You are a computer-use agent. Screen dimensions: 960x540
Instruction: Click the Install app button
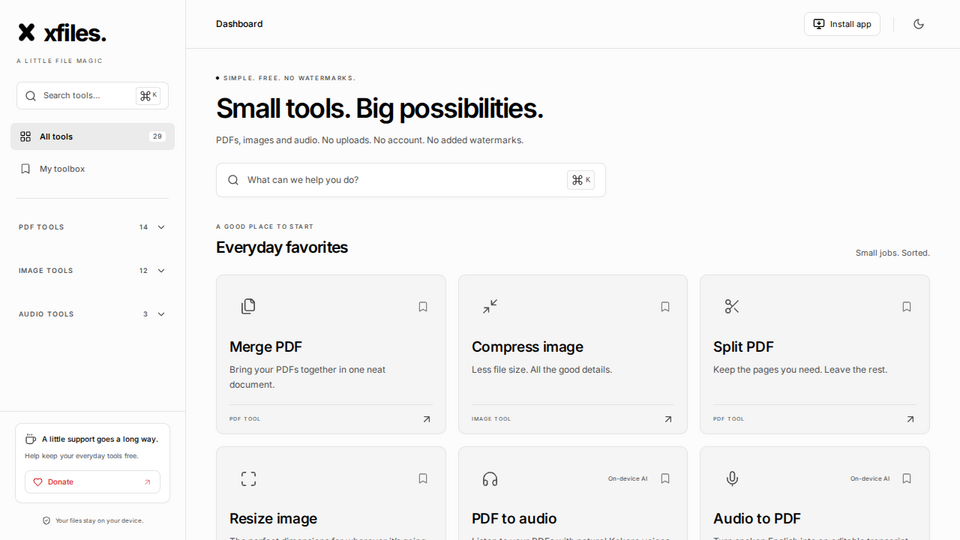pos(842,24)
